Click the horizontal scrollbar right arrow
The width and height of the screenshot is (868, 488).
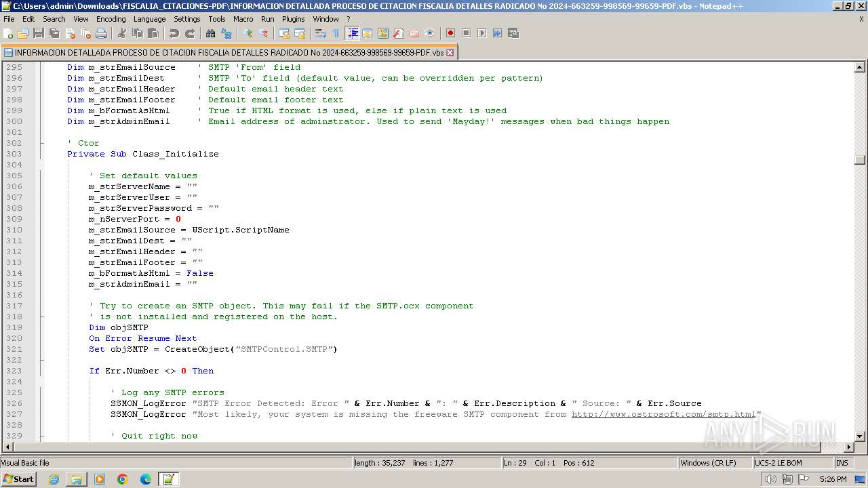[848, 447]
